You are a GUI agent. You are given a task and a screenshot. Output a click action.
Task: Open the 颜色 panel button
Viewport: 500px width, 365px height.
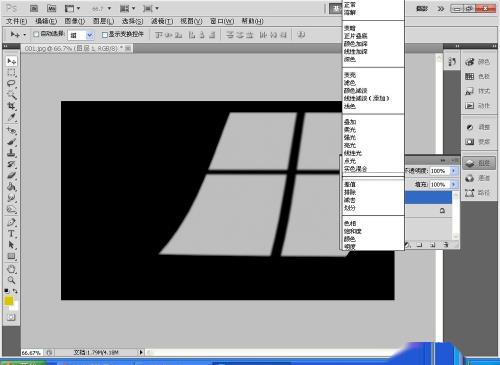tap(479, 62)
